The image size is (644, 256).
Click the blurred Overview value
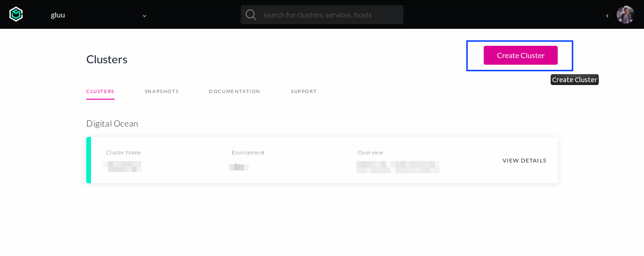397,167
